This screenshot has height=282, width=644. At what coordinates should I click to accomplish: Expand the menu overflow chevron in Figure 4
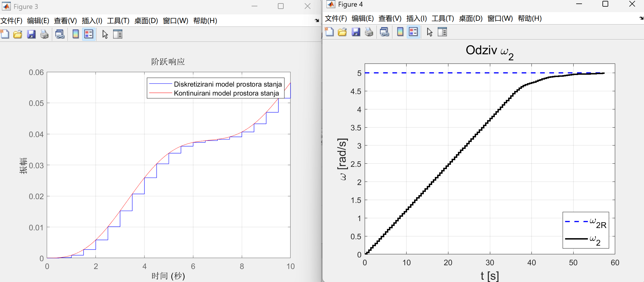641,18
